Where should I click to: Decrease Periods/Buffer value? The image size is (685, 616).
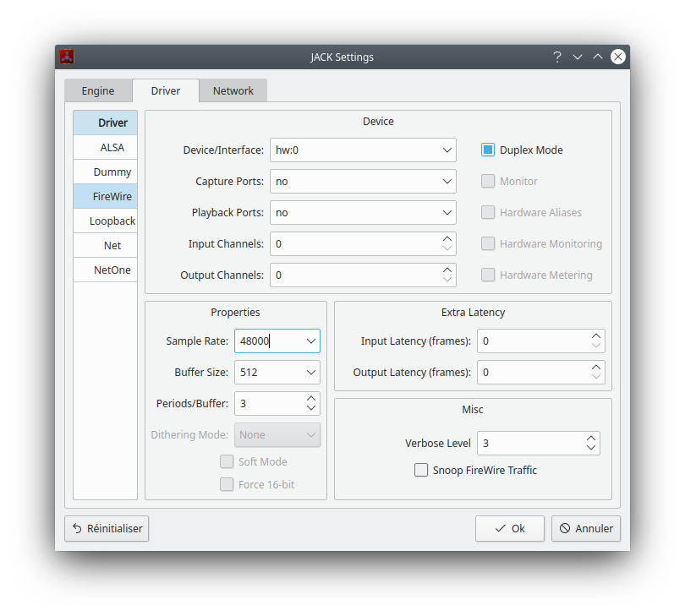coord(311,408)
